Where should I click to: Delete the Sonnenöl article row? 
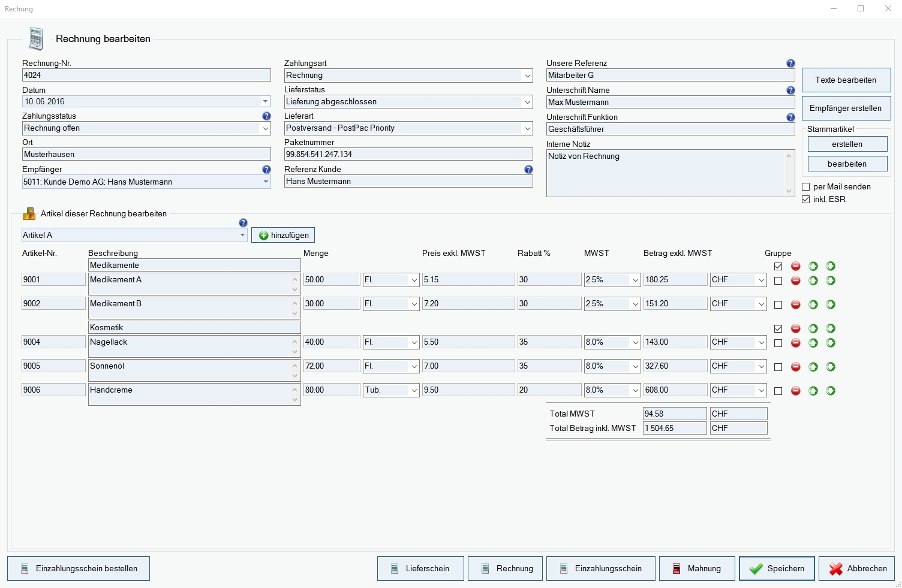pyautogui.click(x=796, y=367)
